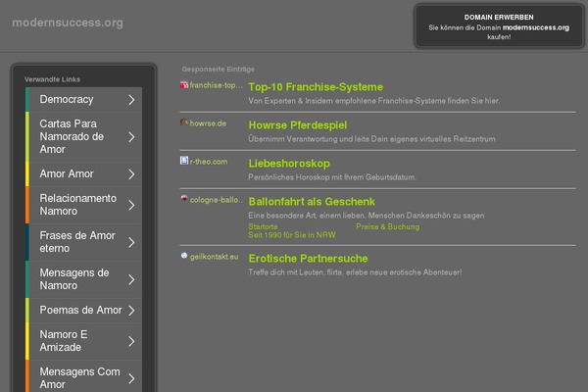Screen dimensions: 588x392
Task: Open Top-10 Franchise-Systeme headline
Action: [x=316, y=87]
